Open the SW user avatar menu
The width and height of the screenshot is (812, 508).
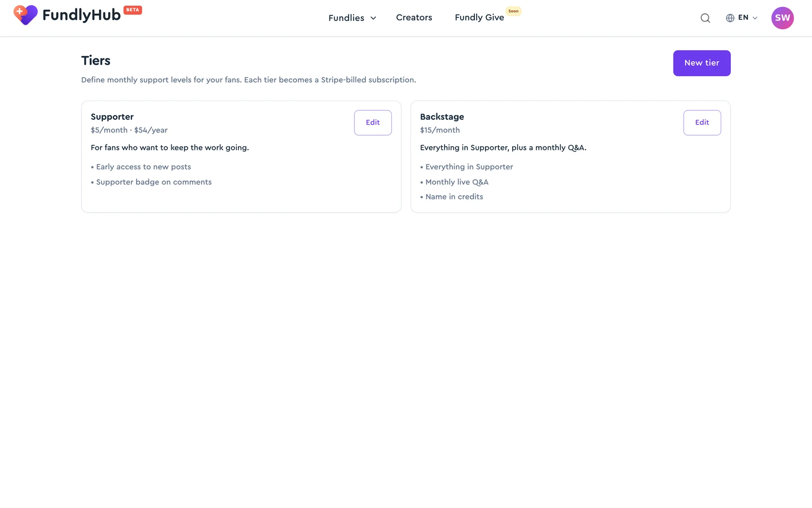click(x=783, y=18)
